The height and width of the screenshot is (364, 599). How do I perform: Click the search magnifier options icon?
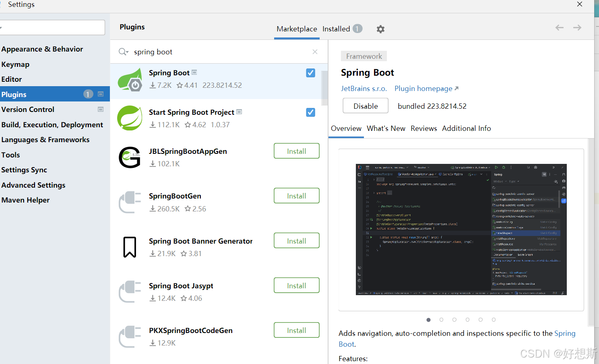pyautogui.click(x=123, y=52)
